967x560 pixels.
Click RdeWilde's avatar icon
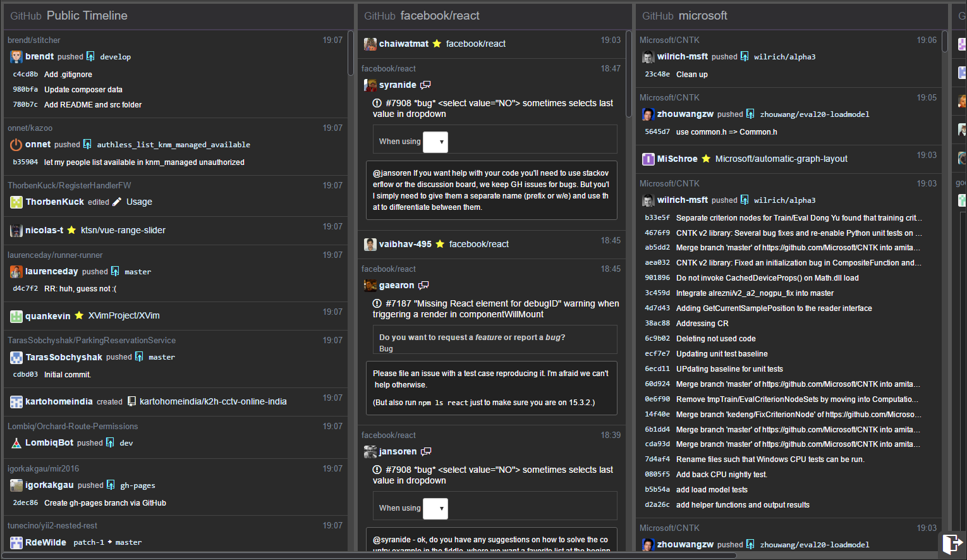tap(16, 542)
